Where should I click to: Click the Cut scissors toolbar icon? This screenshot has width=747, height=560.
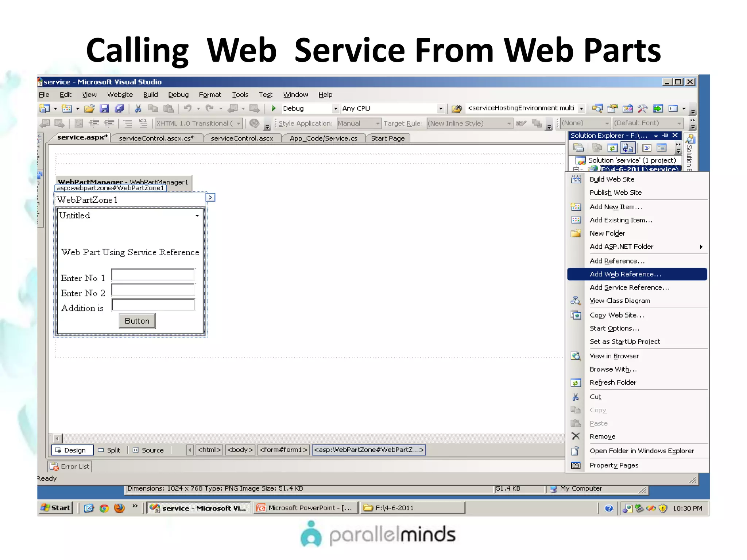coord(138,108)
